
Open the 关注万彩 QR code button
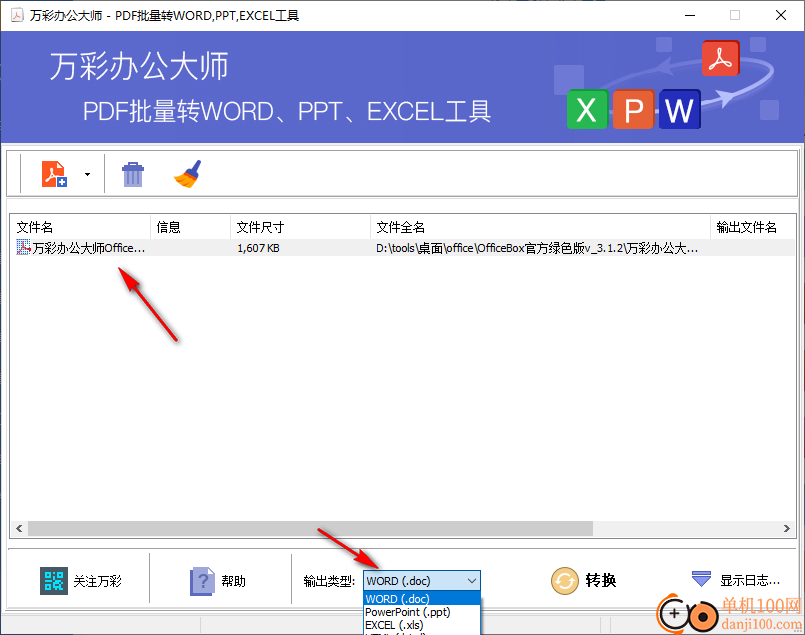(x=81, y=581)
